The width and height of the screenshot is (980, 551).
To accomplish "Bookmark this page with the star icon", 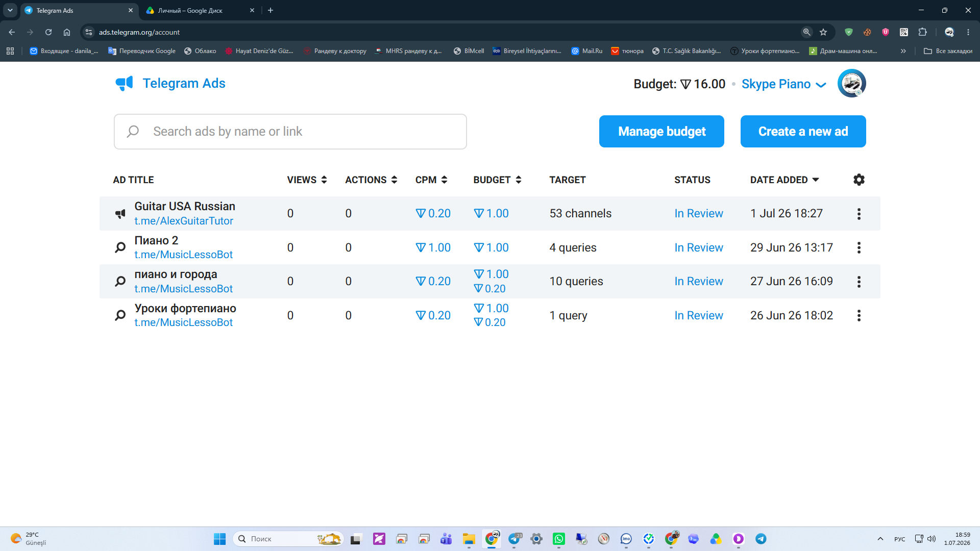I will 823,32.
